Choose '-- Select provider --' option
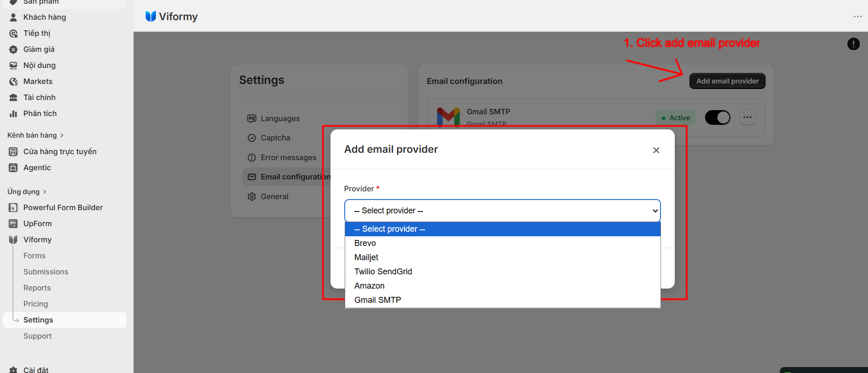868x373 pixels. pyautogui.click(x=503, y=229)
